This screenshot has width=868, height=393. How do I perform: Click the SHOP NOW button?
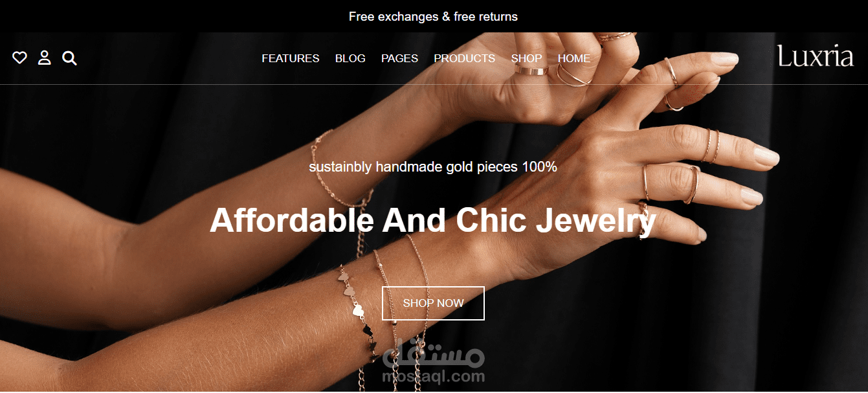click(x=433, y=303)
